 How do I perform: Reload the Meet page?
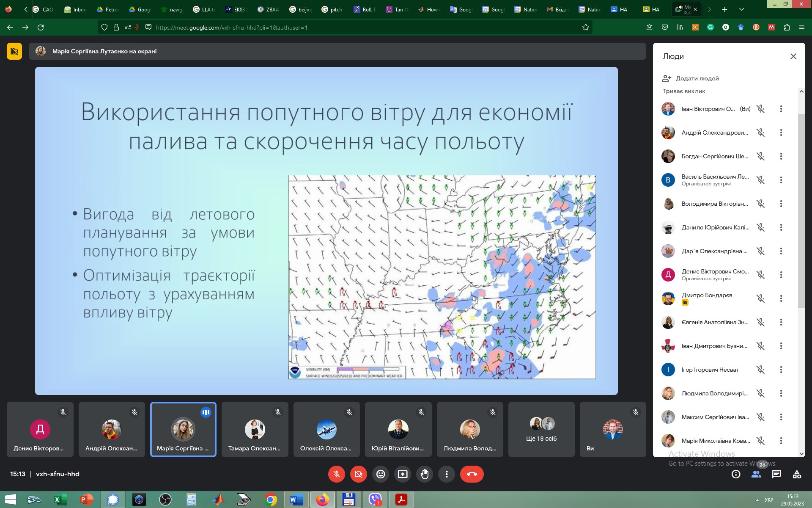pyautogui.click(x=41, y=27)
